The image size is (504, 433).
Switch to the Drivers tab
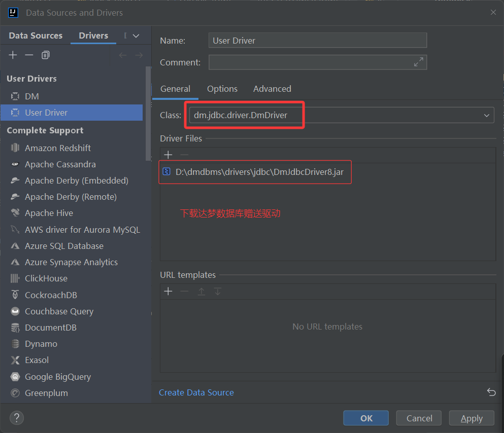click(x=93, y=35)
